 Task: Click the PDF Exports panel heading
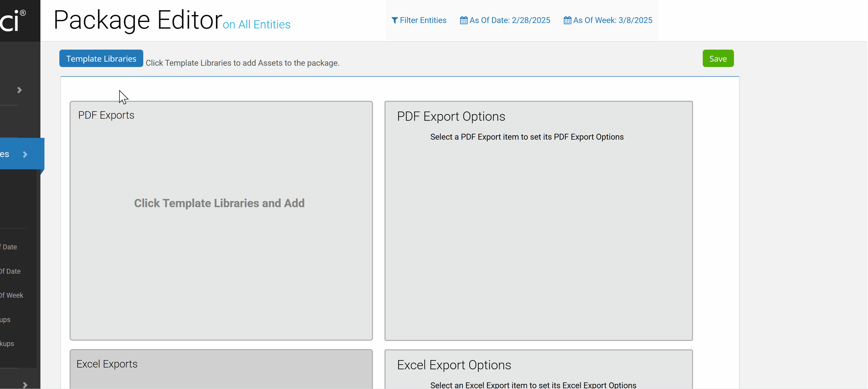[106, 115]
